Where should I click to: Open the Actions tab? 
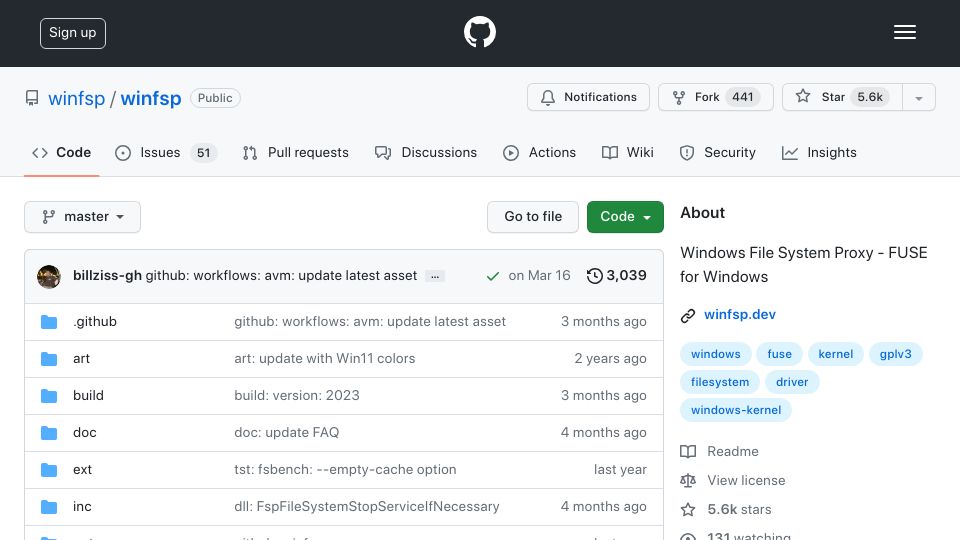click(539, 152)
